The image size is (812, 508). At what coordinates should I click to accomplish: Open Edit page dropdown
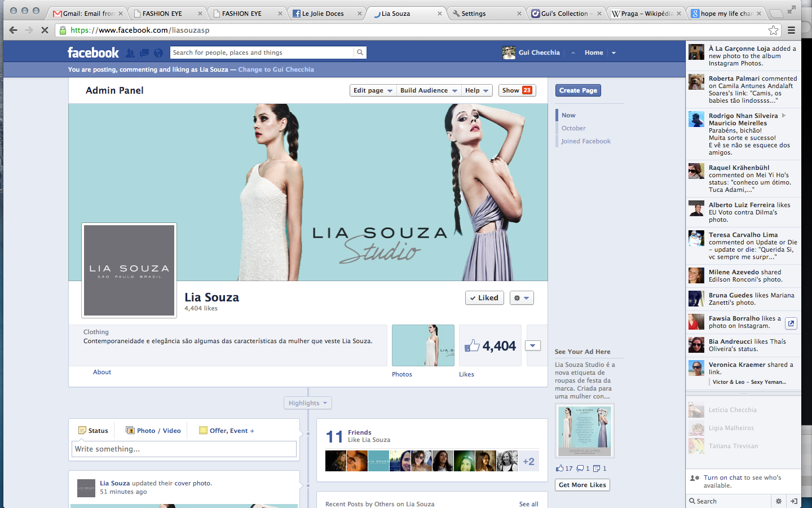coord(372,90)
